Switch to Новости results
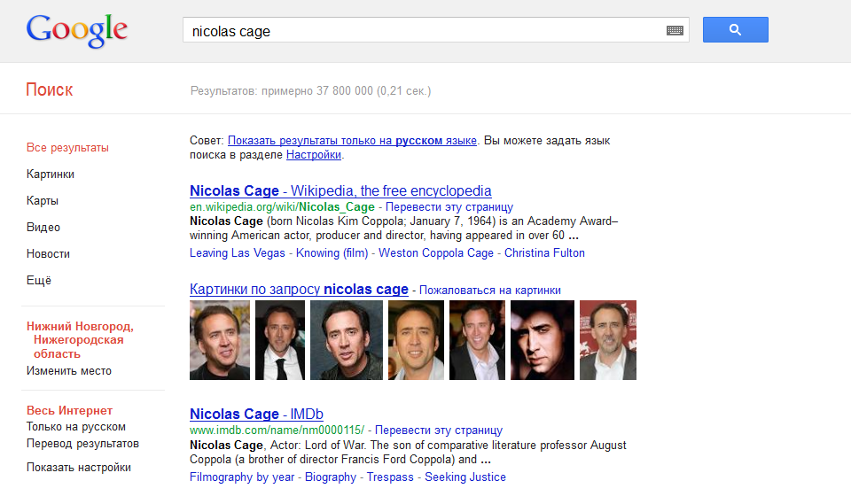The width and height of the screenshot is (851, 504). [48, 254]
